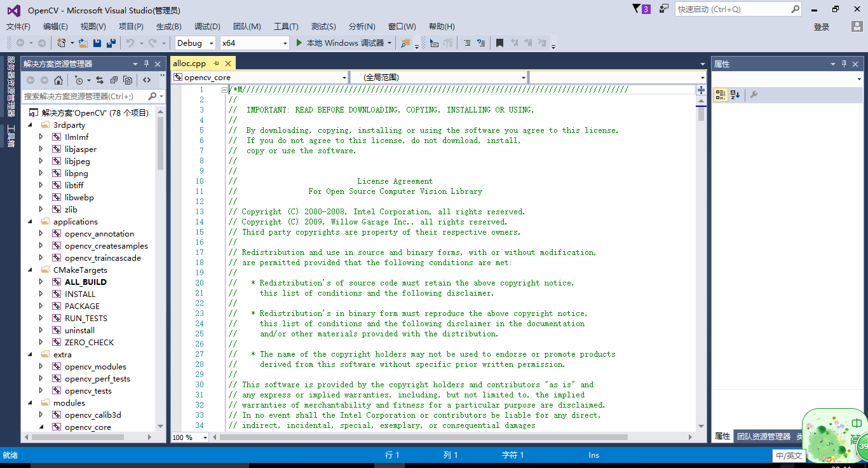868x468 pixels.
Task: Click the Alphabetical sort icon in 属性 panel
Action: (x=735, y=95)
